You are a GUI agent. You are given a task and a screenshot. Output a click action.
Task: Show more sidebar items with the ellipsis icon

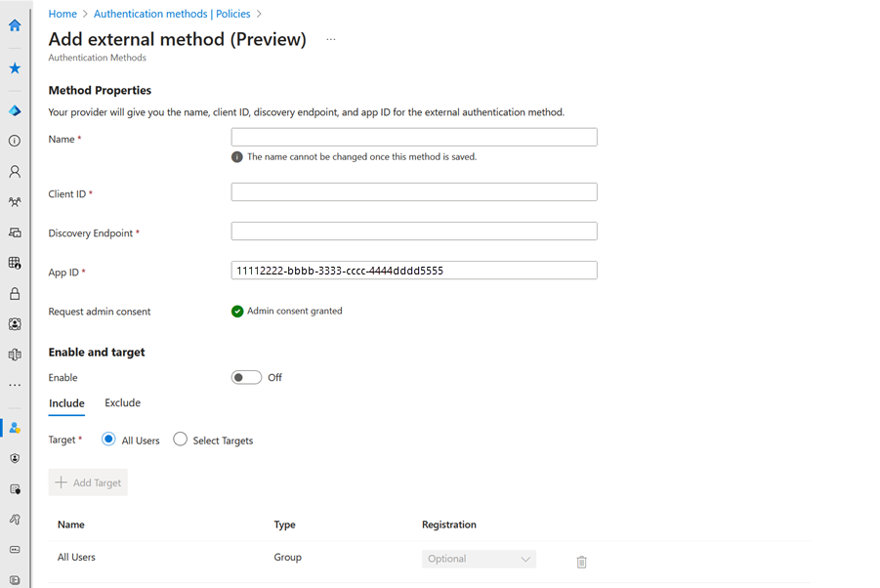click(x=14, y=385)
